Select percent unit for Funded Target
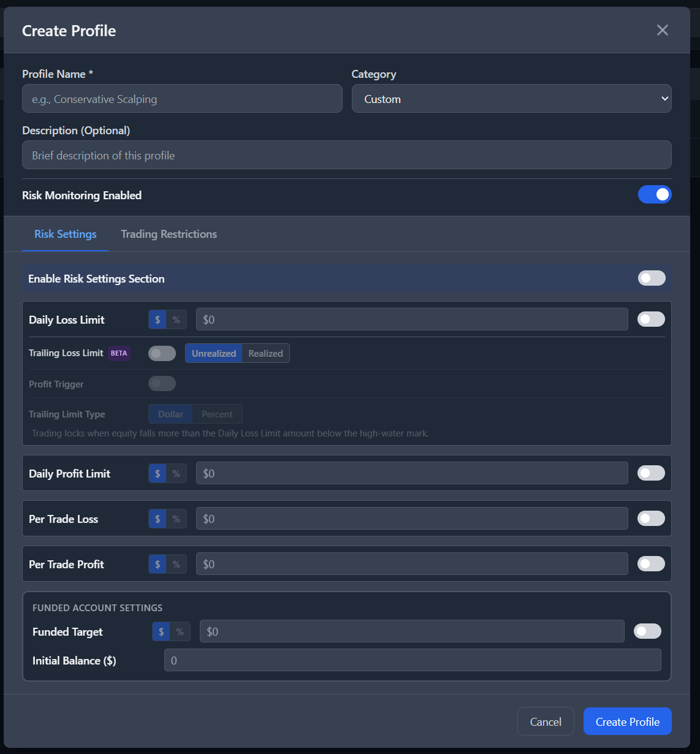Image resolution: width=700 pixels, height=754 pixels. point(180,631)
